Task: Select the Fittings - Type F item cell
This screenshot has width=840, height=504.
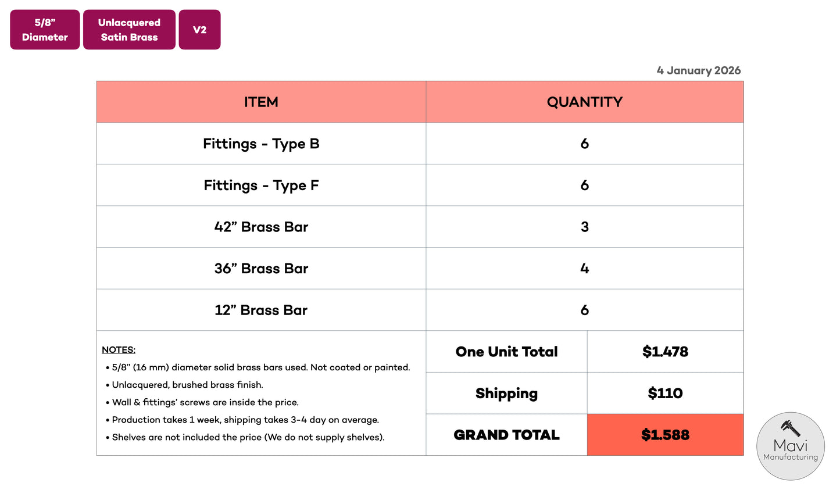Action: tap(261, 185)
